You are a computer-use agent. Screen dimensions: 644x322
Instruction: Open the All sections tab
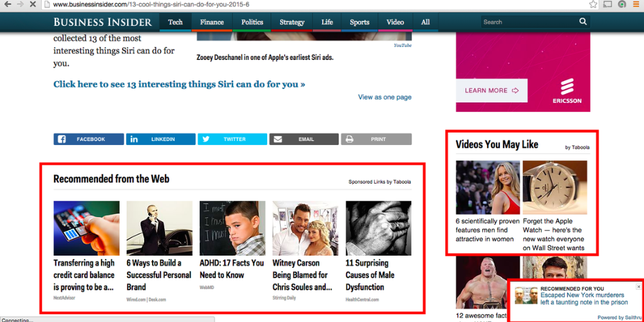(426, 22)
